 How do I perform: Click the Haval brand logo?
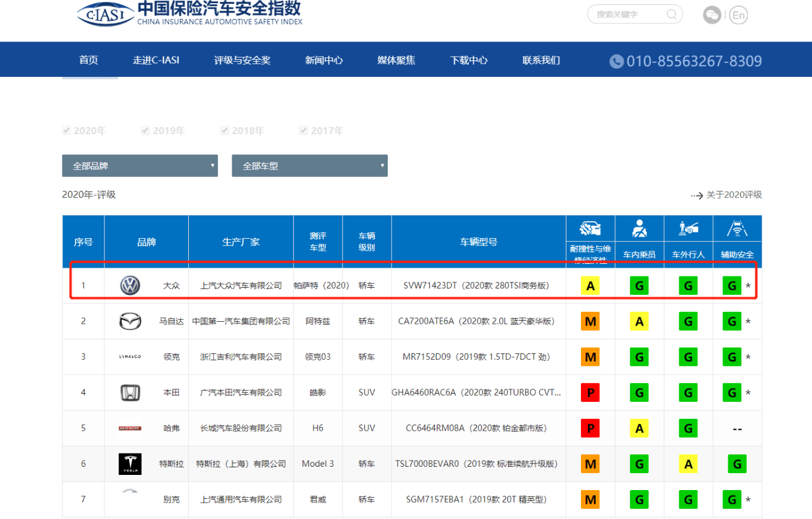pos(130,428)
